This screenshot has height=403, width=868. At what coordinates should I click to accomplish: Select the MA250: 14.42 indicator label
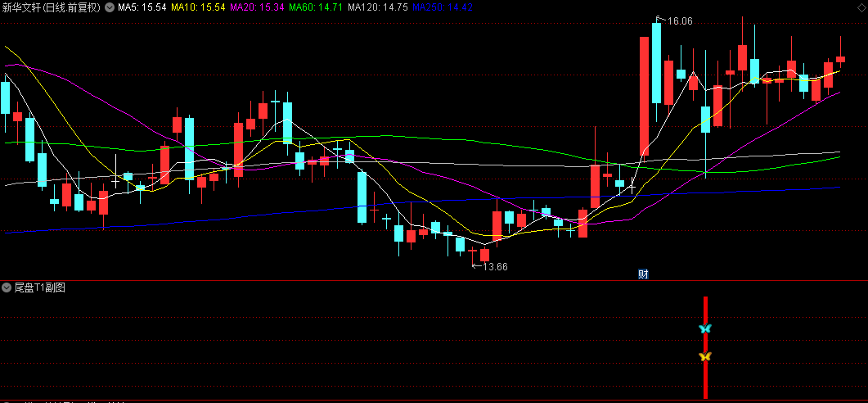click(x=443, y=7)
